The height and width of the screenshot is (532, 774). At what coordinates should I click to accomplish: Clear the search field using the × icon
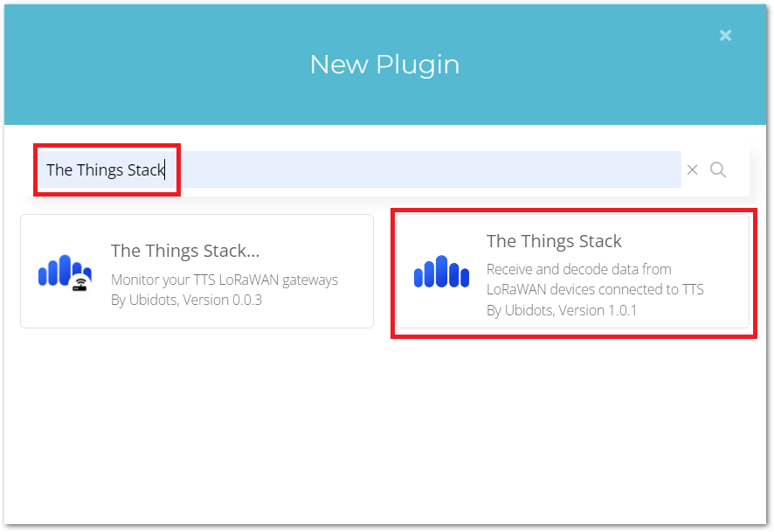point(693,169)
